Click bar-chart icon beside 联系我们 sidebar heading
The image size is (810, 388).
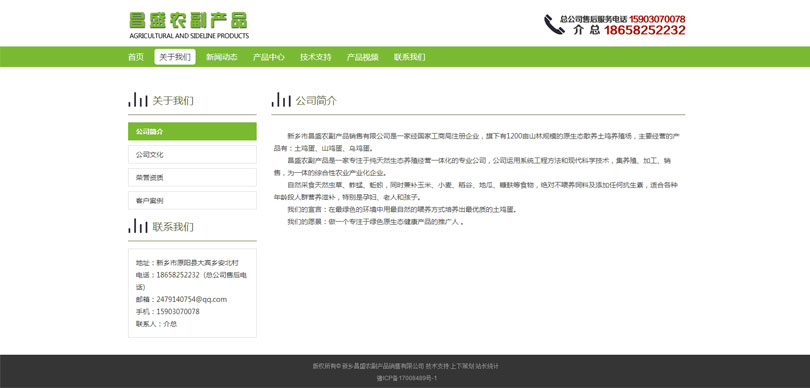[138, 226]
